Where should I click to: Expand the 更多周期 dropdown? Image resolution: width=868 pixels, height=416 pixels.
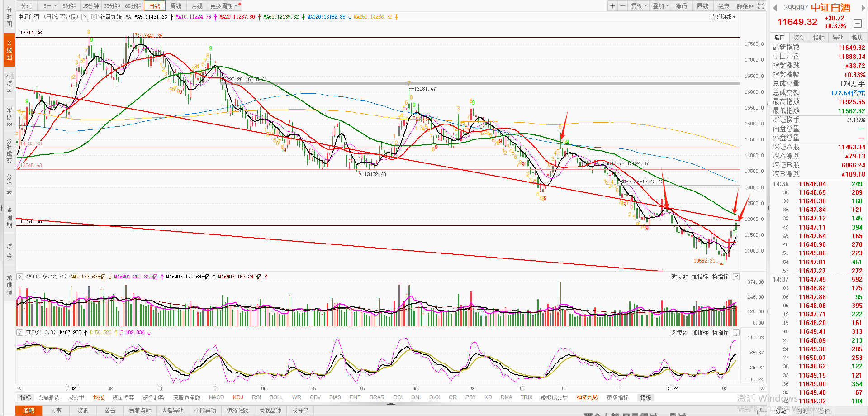pos(223,6)
